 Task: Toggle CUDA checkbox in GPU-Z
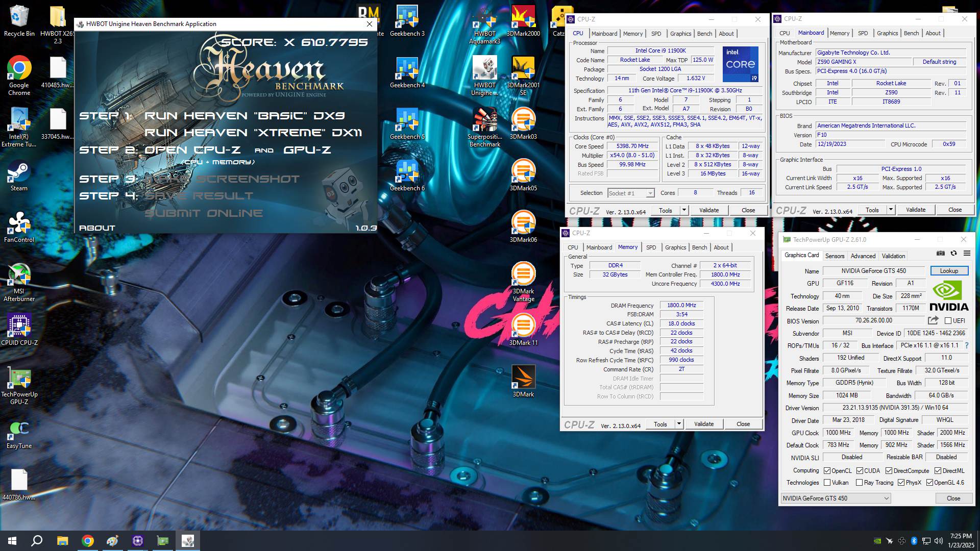860,471
